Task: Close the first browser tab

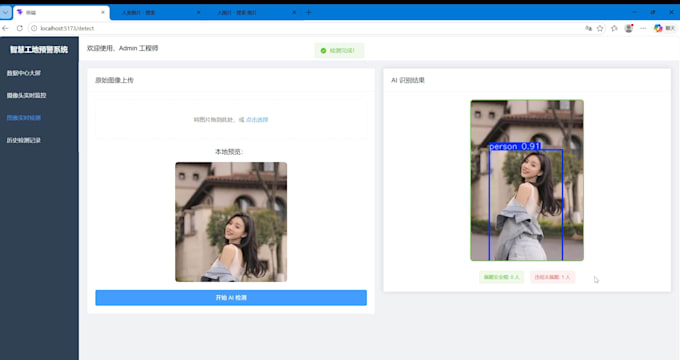Action: pos(103,13)
